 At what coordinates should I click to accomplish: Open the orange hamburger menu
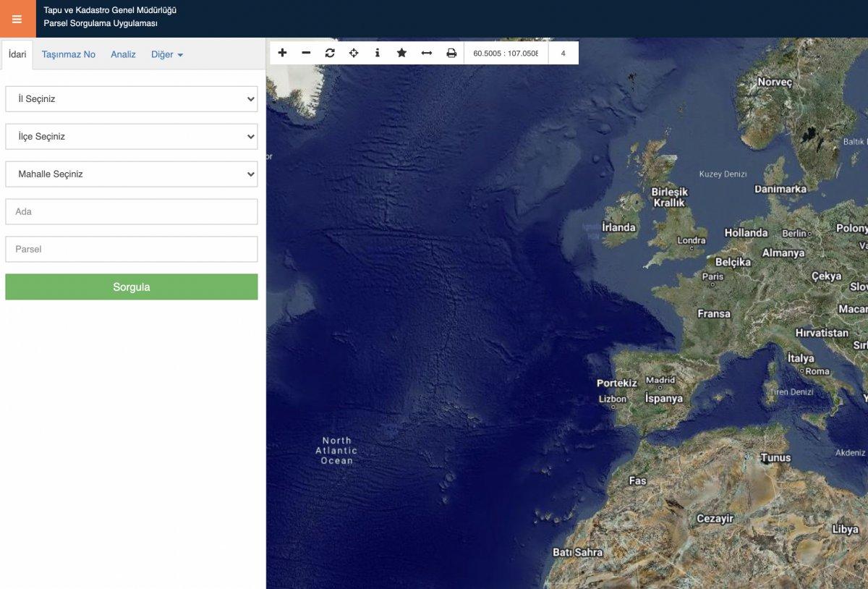tap(17, 19)
